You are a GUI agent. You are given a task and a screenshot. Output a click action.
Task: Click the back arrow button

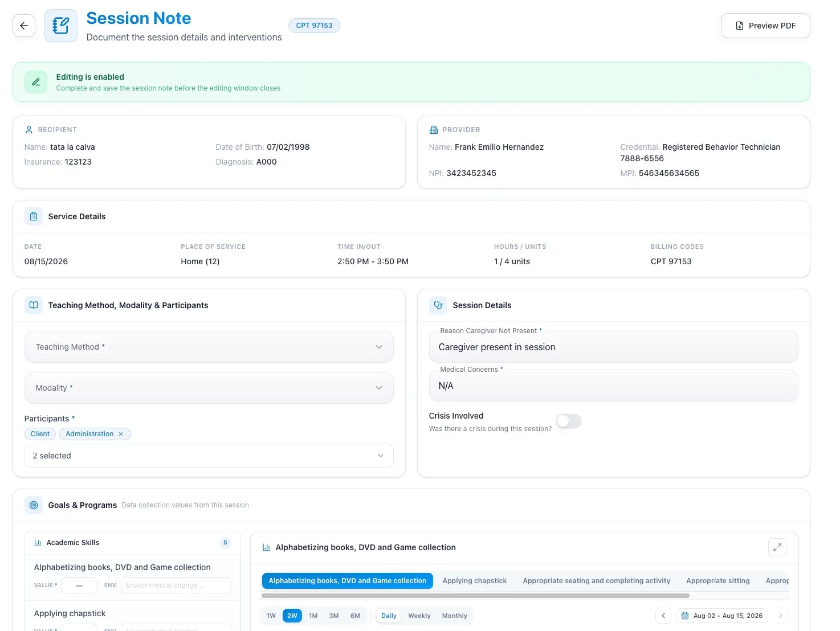click(24, 26)
